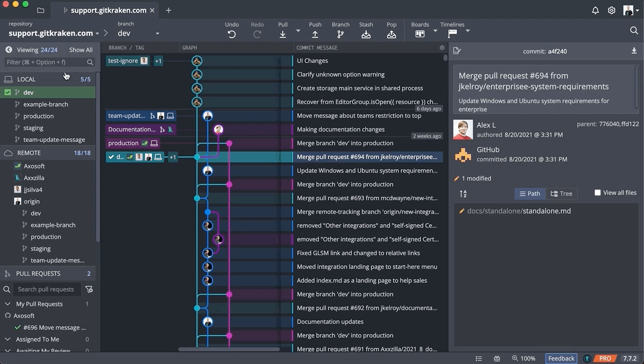Switch file view to Path
The height and width of the screenshot is (364, 644).
[x=530, y=194]
